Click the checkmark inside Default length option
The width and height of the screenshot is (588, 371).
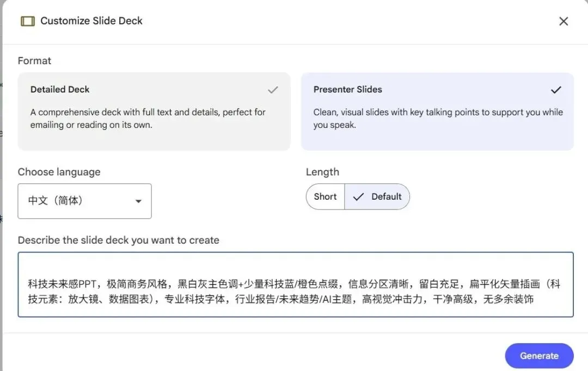point(358,197)
